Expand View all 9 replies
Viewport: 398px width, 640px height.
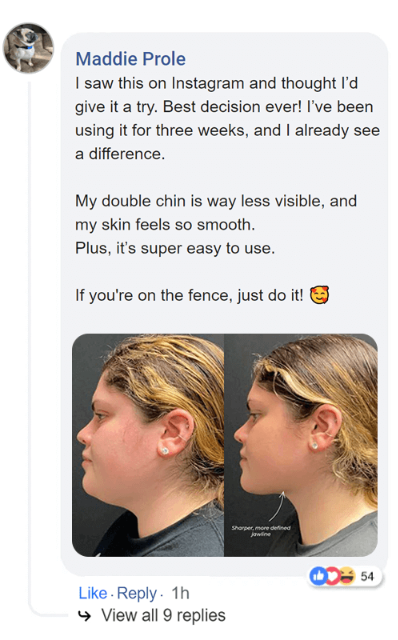(163, 616)
